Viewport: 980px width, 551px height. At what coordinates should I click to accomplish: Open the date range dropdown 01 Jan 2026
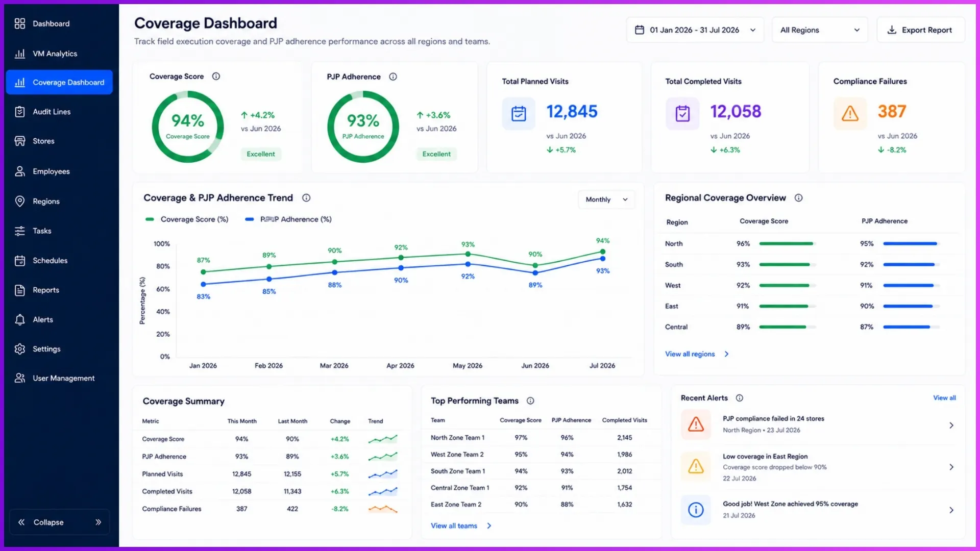click(x=695, y=30)
